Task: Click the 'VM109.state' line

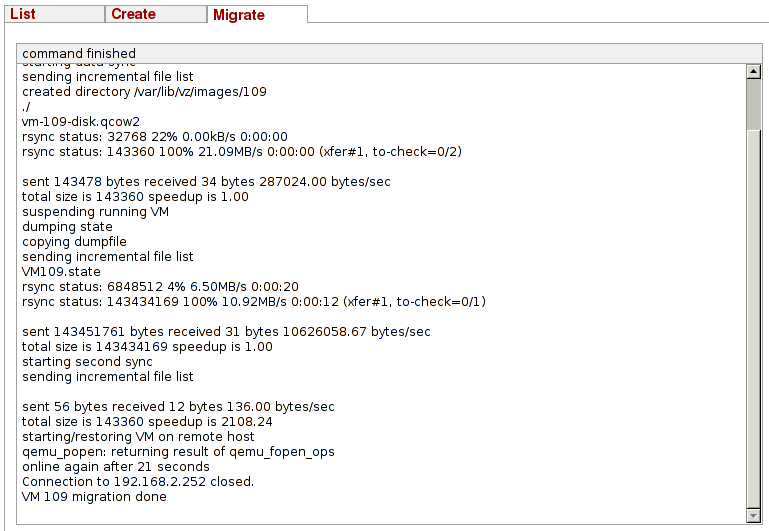Action: click(x=61, y=272)
